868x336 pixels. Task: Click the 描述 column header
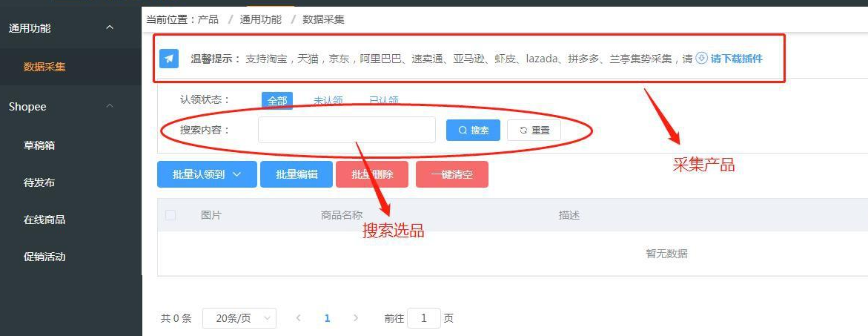569,215
